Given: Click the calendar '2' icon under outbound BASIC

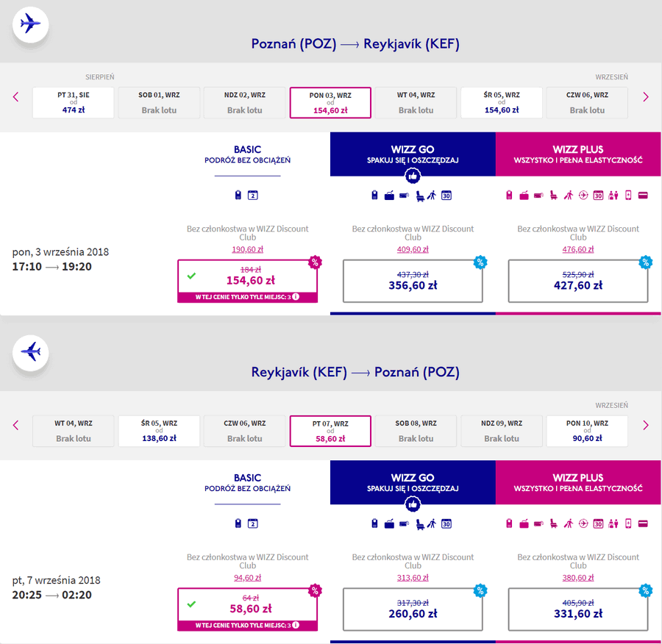Looking at the screenshot, I should tap(252, 195).
